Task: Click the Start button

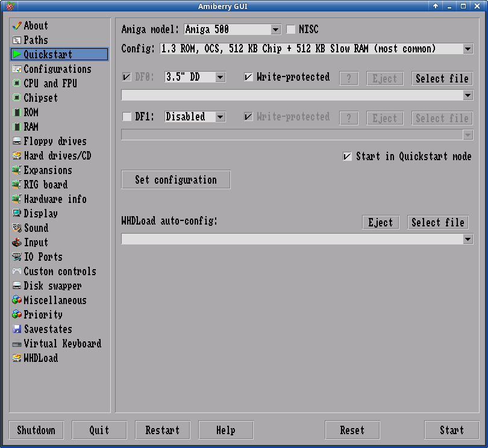Action: [x=452, y=430]
